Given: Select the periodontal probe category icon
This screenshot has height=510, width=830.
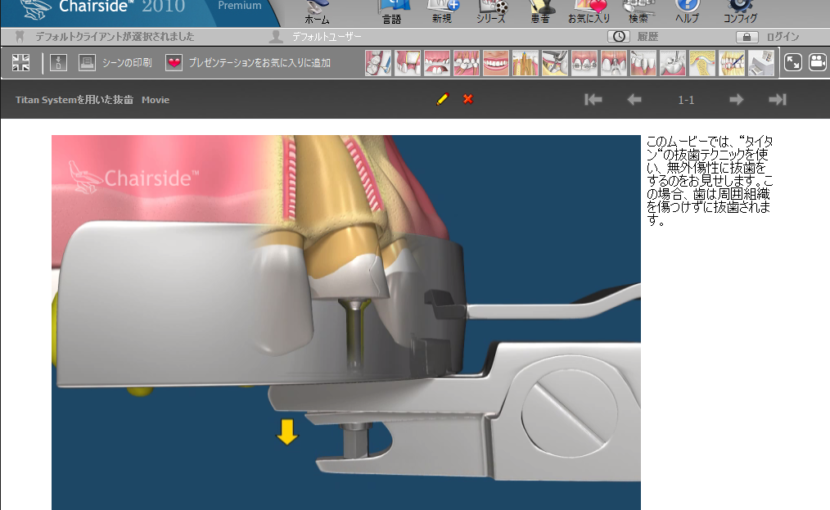Looking at the screenshot, I should click(643, 63).
